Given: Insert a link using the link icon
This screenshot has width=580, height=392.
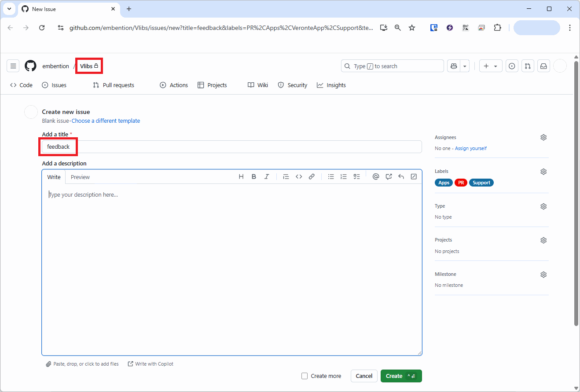Looking at the screenshot, I should (312, 177).
